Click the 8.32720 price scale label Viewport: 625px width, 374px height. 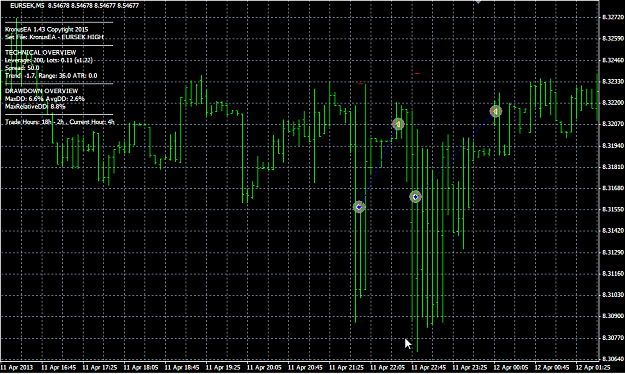(613, 17)
